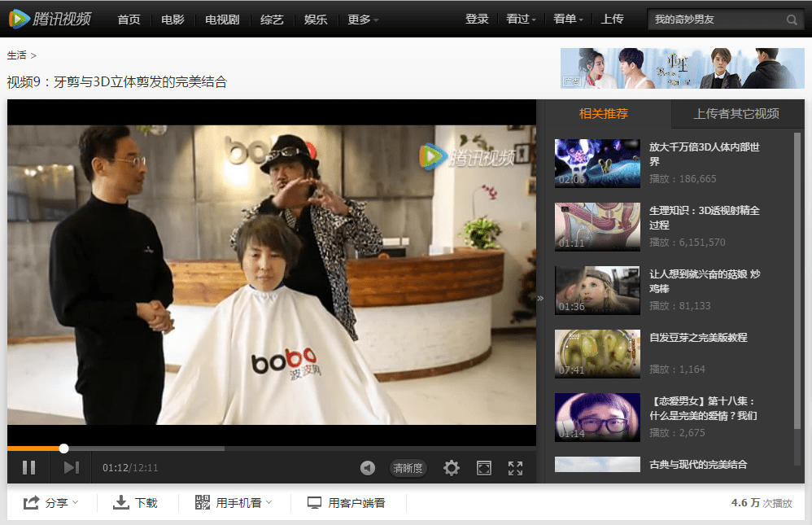
Task: Skip to the next video
Action: click(71, 467)
